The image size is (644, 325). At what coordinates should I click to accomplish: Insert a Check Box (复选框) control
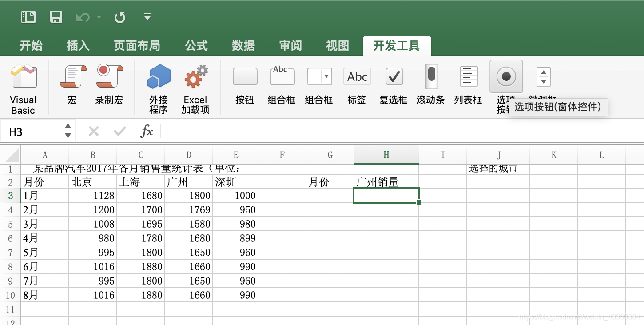(394, 84)
